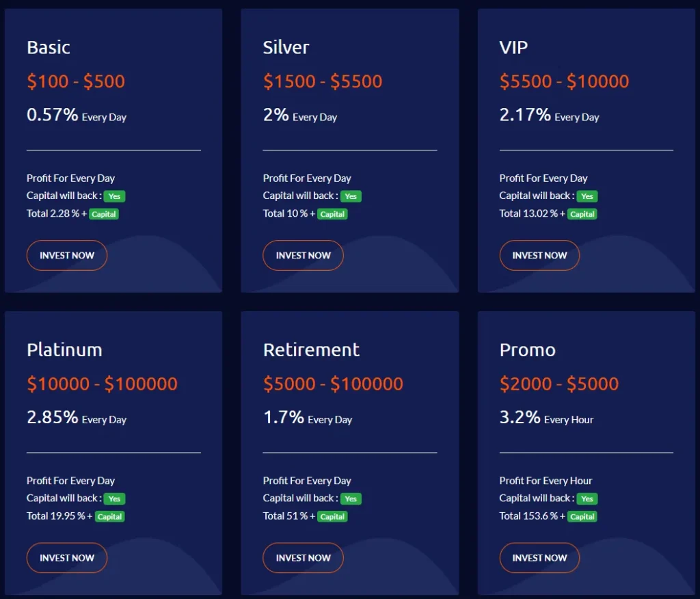The width and height of the screenshot is (700, 599).
Task: Hit Invest Now for the Retirement plan
Action: click(x=303, y=558)
